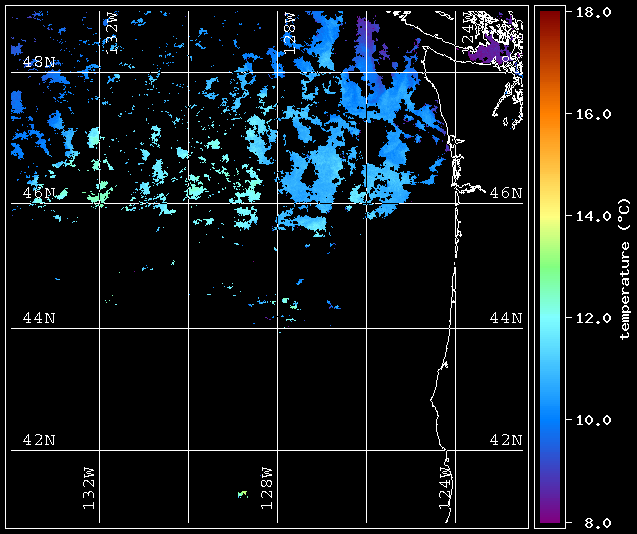Pick the purple bottom of the colorbar
Image resolution: width=637 pixels, height=534 pixels.
coord(549,515)
